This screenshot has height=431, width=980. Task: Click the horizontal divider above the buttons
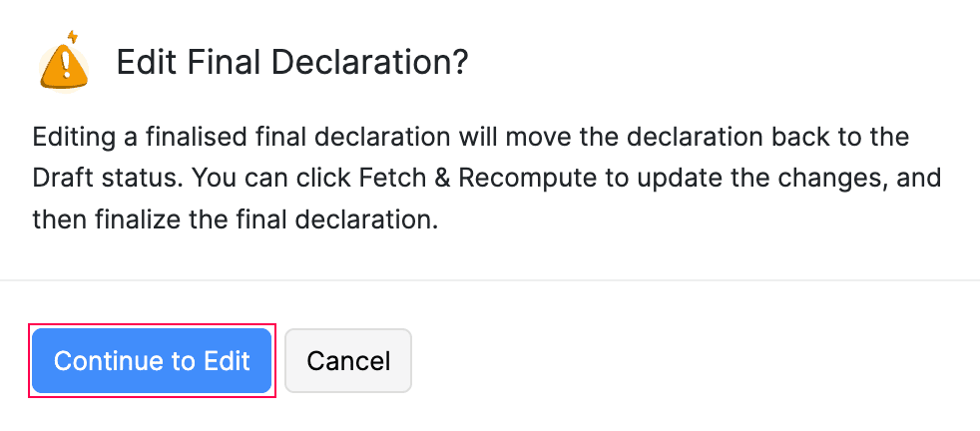click(x=490, y=280)
